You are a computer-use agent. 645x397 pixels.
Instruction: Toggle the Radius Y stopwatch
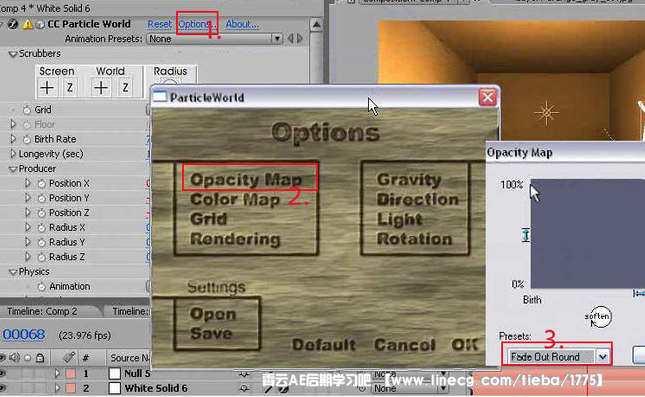tap(42, 243)
